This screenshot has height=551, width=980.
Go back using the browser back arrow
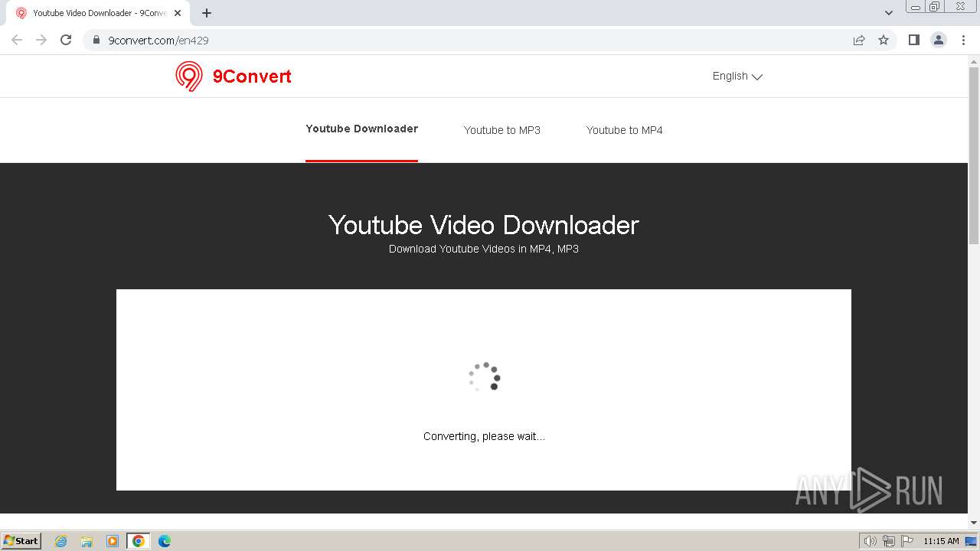pyautogui.click(x=17, y=40)
